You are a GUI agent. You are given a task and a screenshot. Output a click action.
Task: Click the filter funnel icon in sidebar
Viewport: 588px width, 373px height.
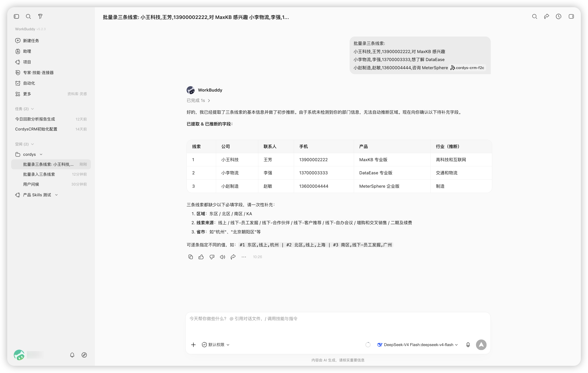click(x=40, y=16)
